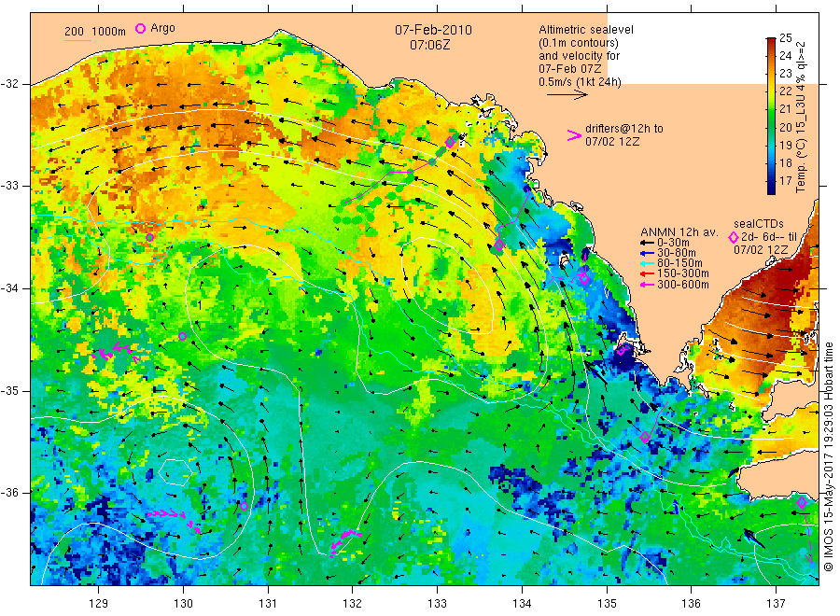
Task: Click the red 150-300m legend arrow
Action: 647,273
